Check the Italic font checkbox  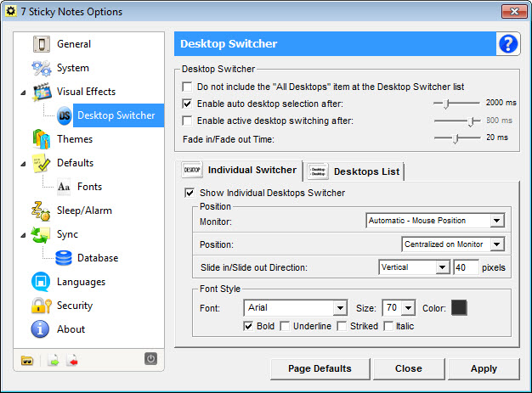click(x=388, y=326)
